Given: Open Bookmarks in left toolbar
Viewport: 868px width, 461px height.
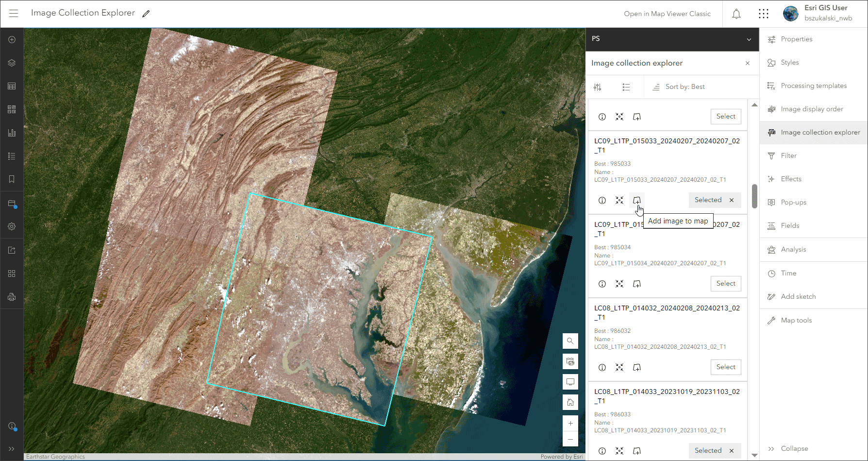Looking at the screenshot, I should 12,179.
